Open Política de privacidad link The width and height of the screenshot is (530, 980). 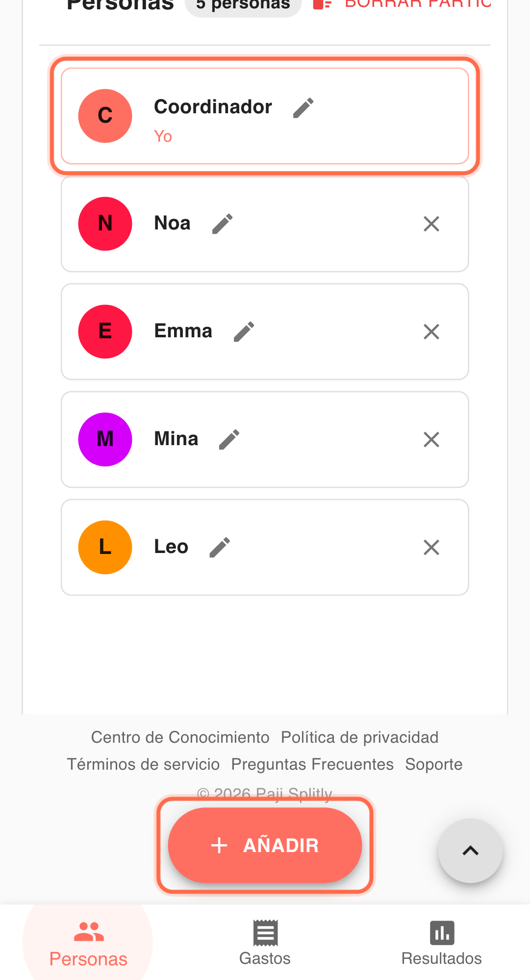point(359,737)
